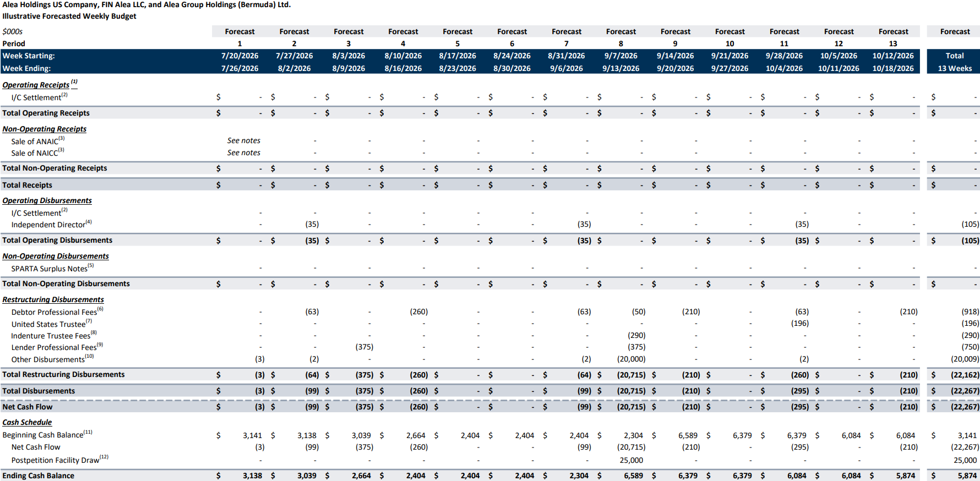Click the Sale of ANAIC 'See notes' cell

point(244,140)
